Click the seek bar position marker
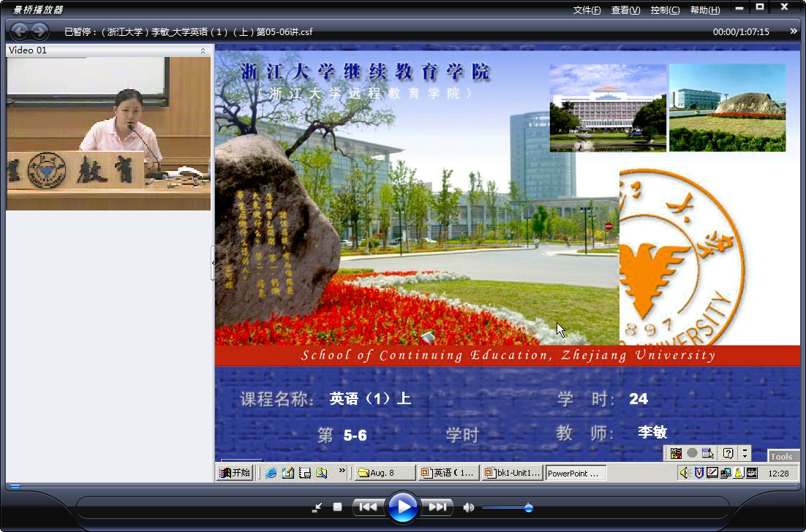The image size is (806, 532). [15, 486]
